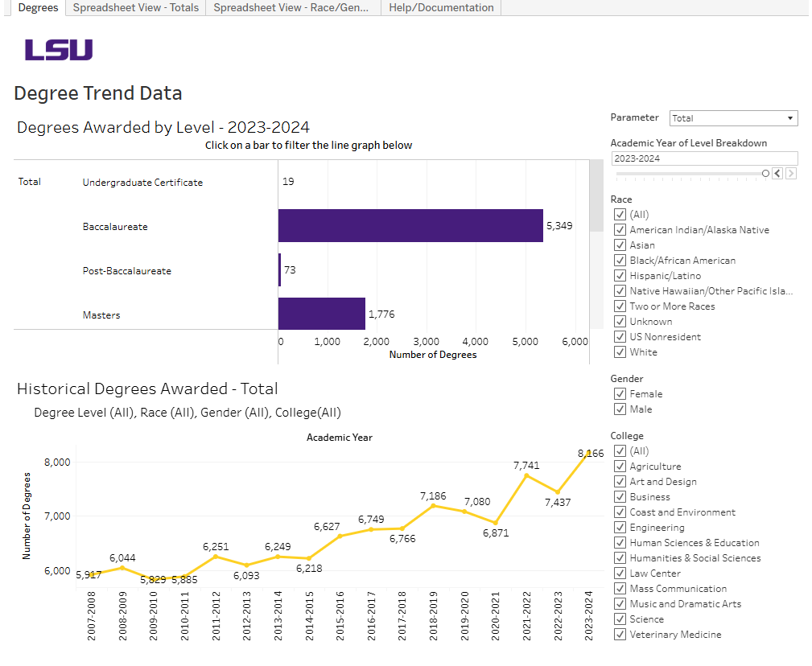Step back one academic year with left arrow
Screen dimensions: 812x666
[x=777, y=173]
